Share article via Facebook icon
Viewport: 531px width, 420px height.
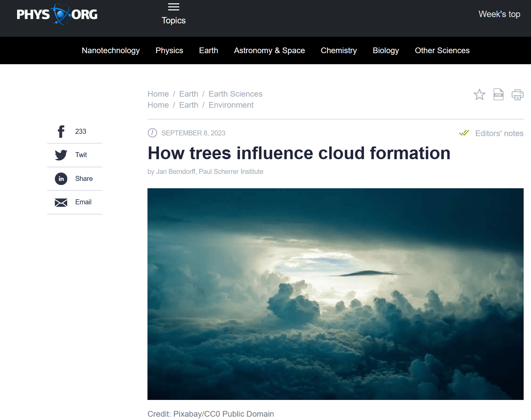click(61, 131)
